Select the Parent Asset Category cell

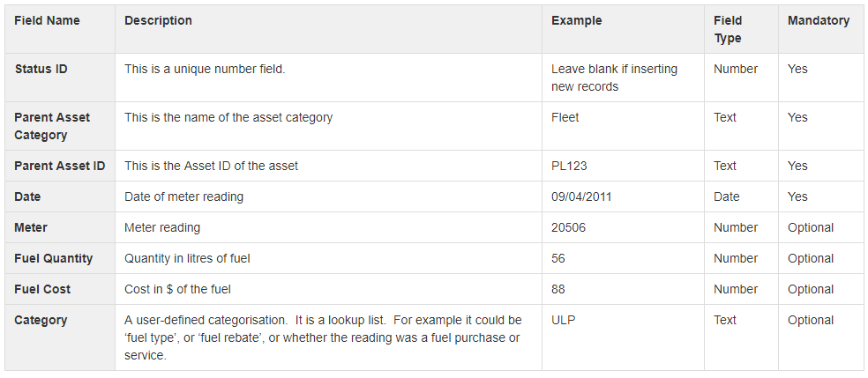point(60,126)
